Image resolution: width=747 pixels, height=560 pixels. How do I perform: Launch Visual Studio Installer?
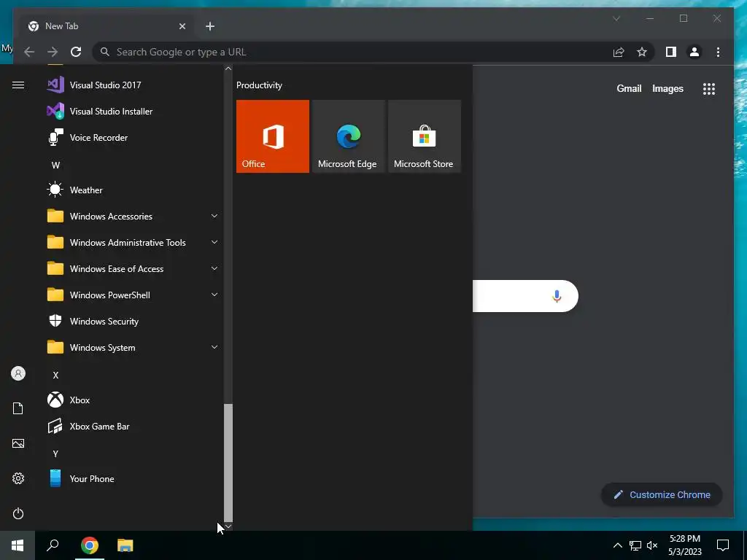[x=133, y=112]
